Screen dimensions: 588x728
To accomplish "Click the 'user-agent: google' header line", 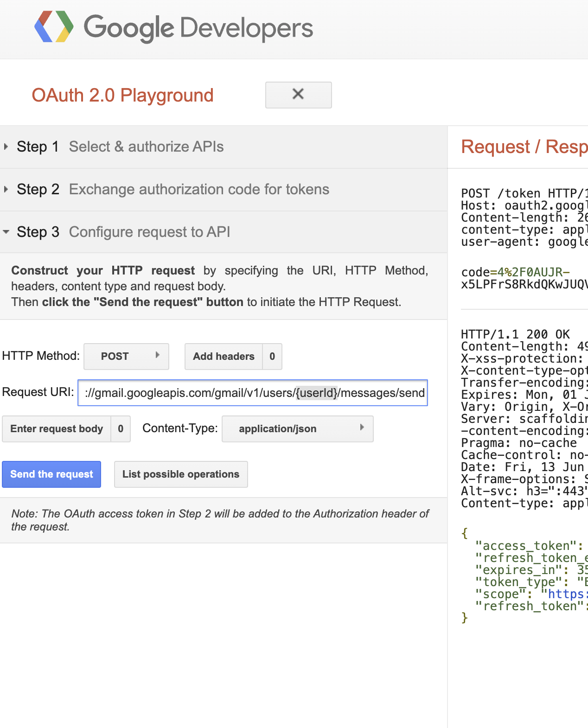I will pyautogui.click(x=524, y=242).
